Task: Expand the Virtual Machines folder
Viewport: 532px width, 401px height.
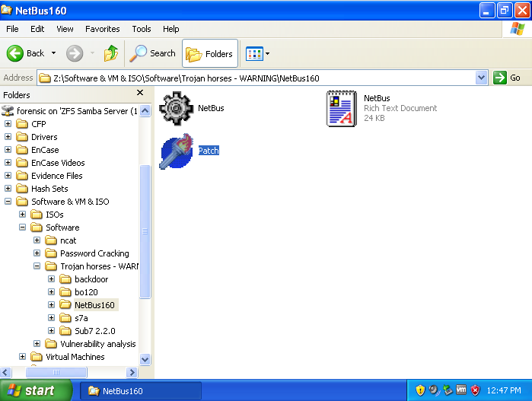Action: pyautogui.click(x=22, y=357)
